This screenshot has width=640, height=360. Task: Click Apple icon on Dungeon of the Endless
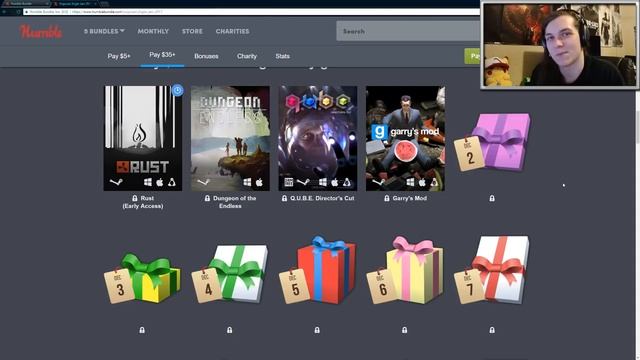coord(259,182)
